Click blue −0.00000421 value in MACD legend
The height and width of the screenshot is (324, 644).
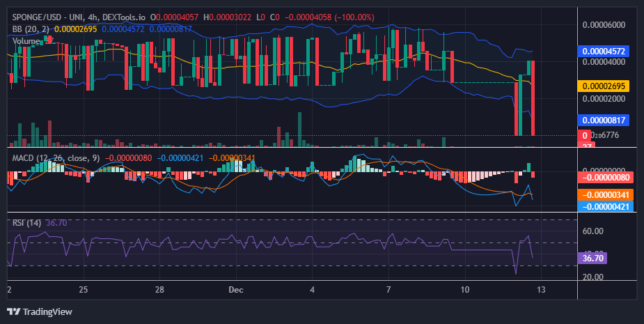tap(180, 158)
